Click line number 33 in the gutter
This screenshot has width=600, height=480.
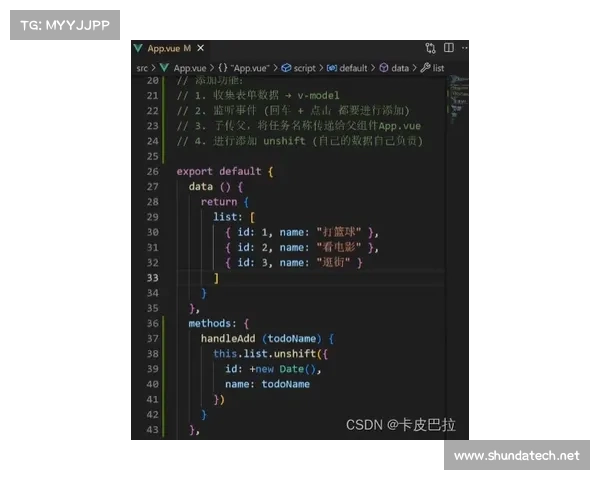[x=151, y=277]
